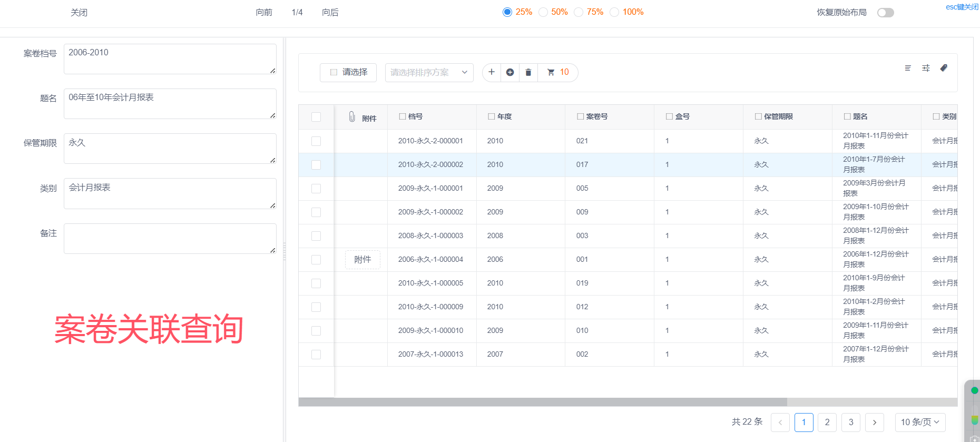Expand the 10 条/页 page size dropdown
980x442 pixels.
(x=920, y=422)
